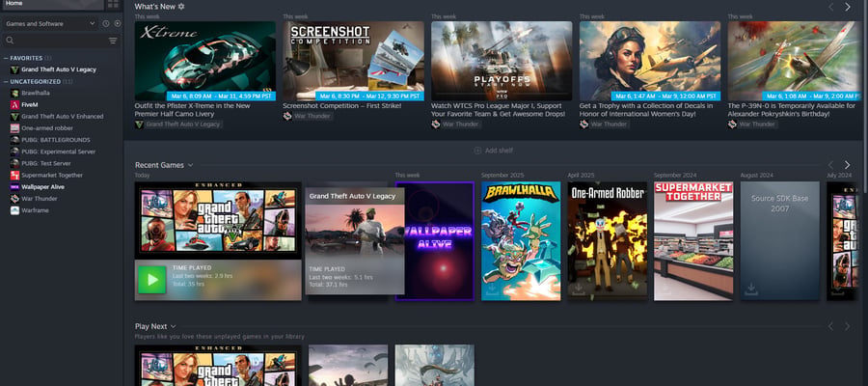Click the library search magnifier icon
Viewport: 868px width, 386px height.
[10, 41]
